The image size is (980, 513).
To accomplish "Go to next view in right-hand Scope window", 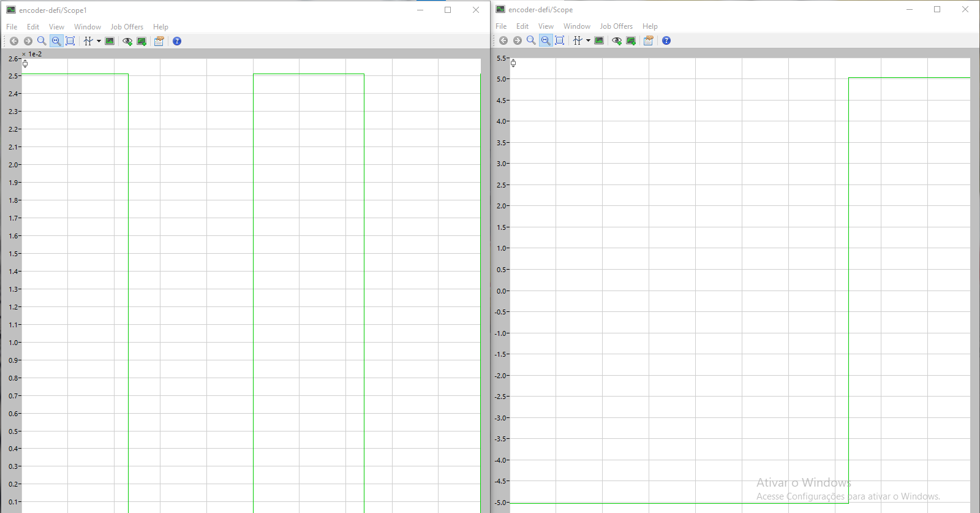I will click(518, 40).
